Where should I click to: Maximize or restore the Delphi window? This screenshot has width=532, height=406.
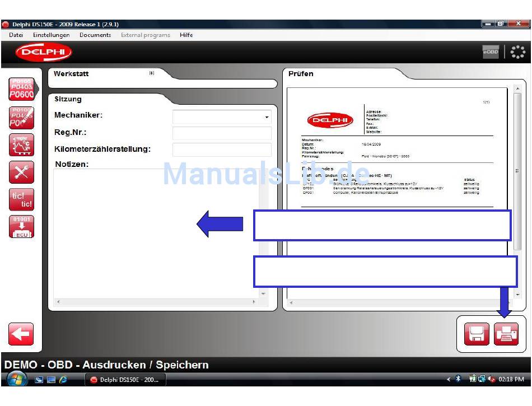500,24
